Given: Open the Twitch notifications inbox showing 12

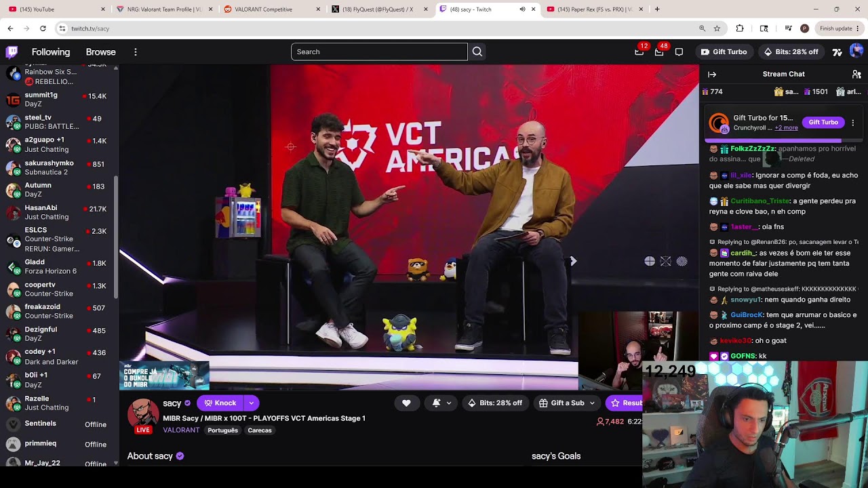Looking at the screenshot, I should [639, 52].
